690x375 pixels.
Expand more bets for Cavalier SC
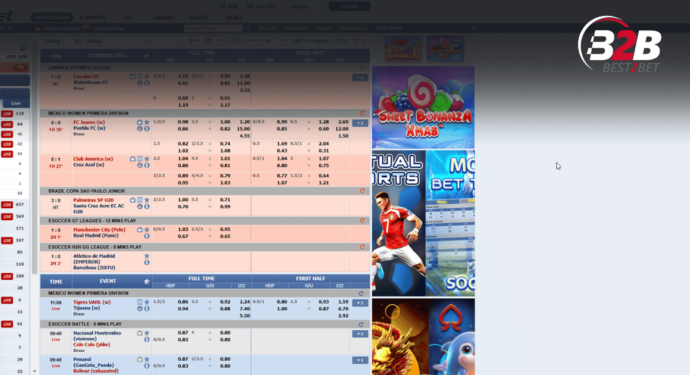(x=360, y=77)
